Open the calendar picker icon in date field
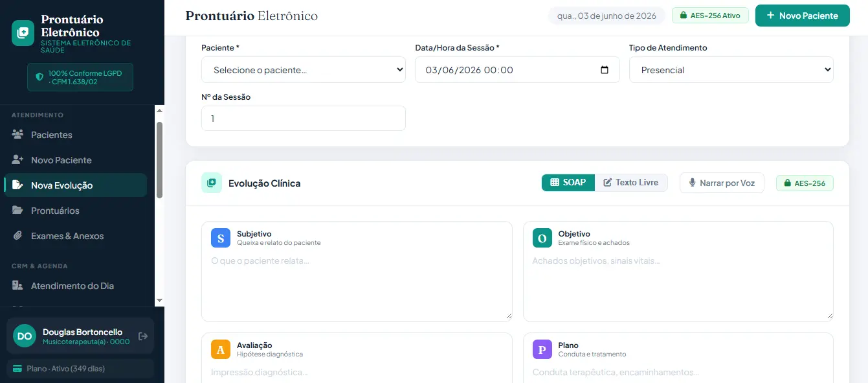The height and width of the screenshot is (383, 868). tap(605, 70)
